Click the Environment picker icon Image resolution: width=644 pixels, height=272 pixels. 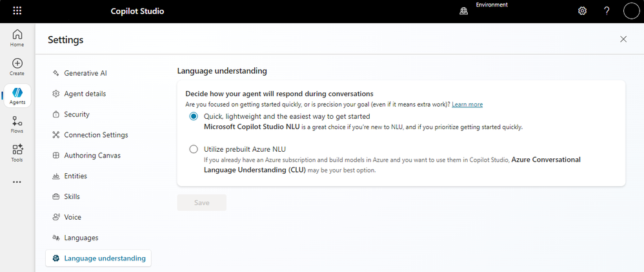[x=463, y=11]
